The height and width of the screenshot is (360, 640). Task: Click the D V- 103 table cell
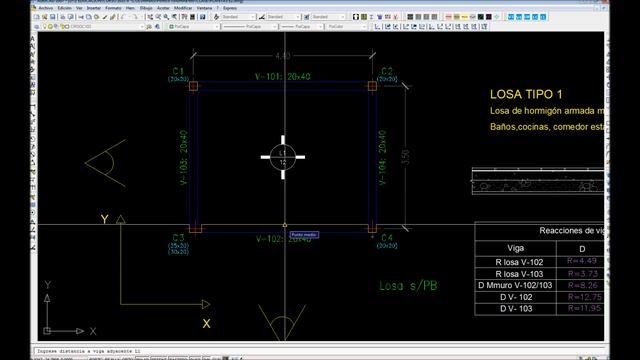coord(516,309)
